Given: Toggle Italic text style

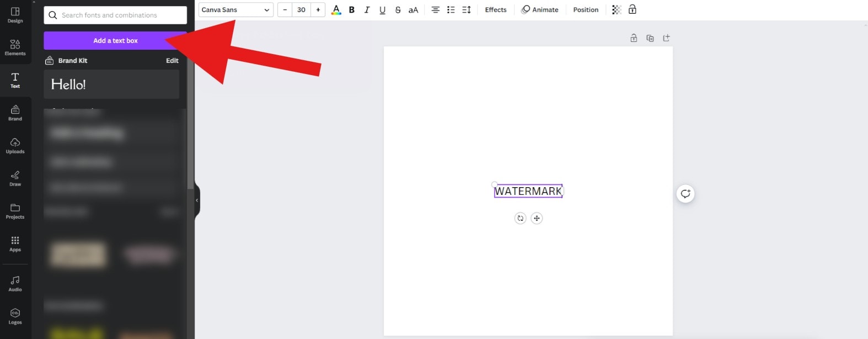Looking at the screenshot, I should click(x=367, y=10).
